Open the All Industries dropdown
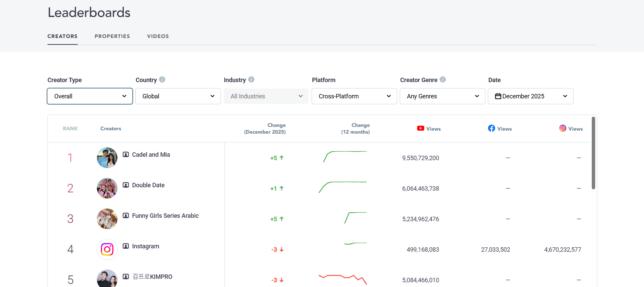 (266, 96)
